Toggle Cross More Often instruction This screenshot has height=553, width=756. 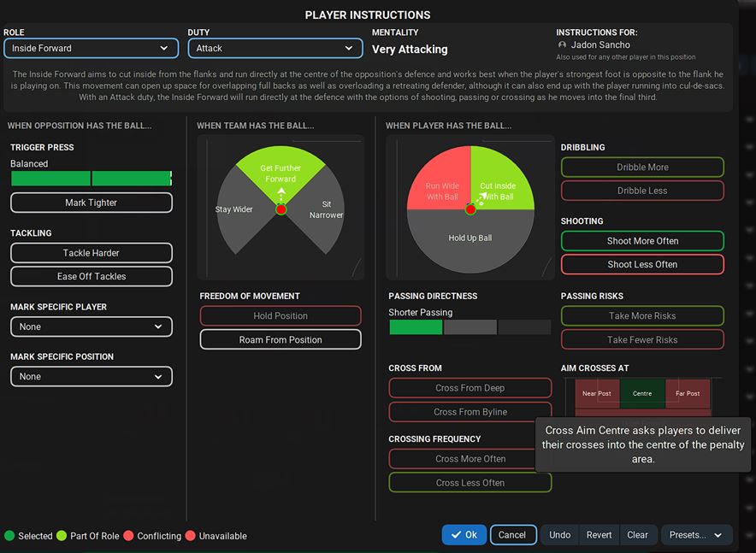click(x=470, y=459)
